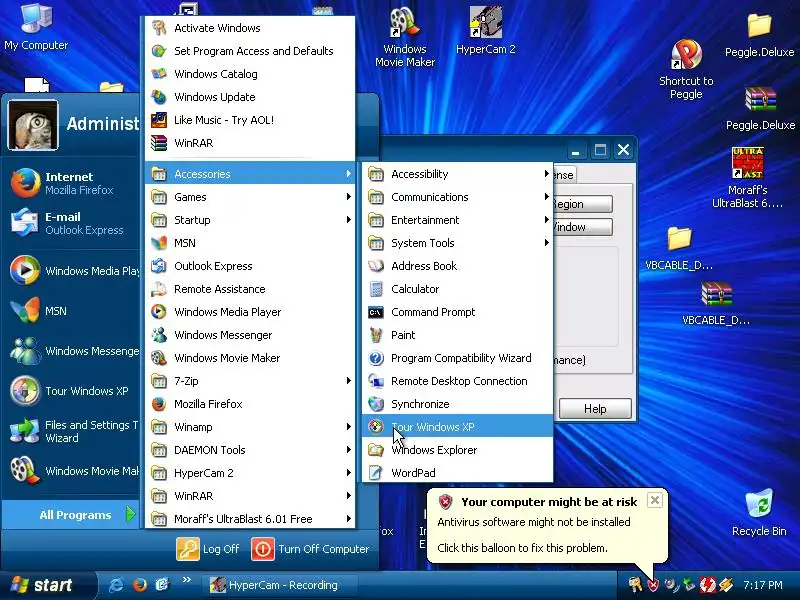Open Windows Messenger from the All Programs list
The height and width of the screenshot is (600, 800).
250,335
